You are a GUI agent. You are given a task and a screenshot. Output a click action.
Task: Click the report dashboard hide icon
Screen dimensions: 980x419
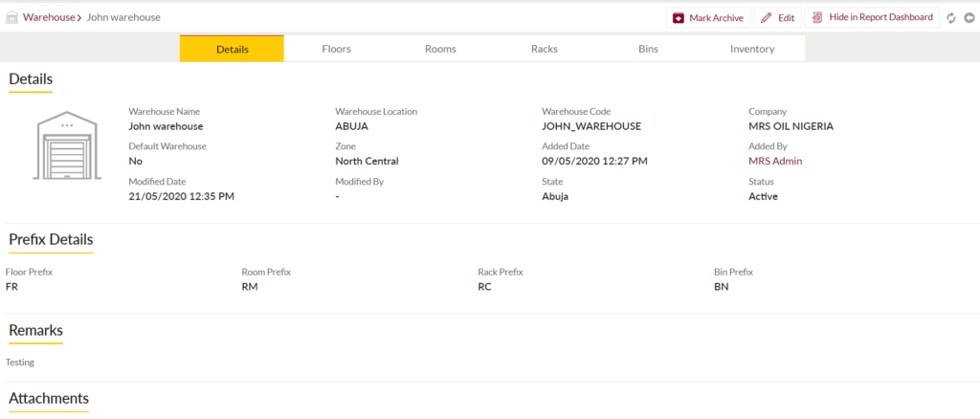coord(817,18)
